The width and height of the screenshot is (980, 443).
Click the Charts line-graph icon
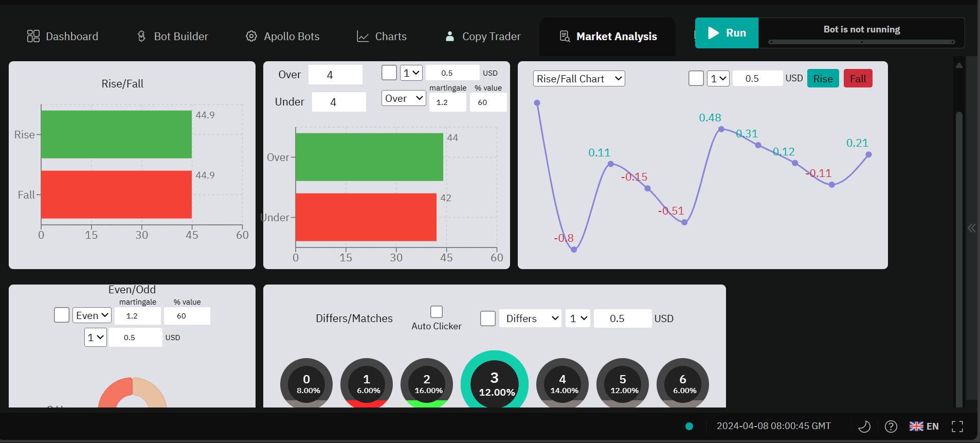363,37
